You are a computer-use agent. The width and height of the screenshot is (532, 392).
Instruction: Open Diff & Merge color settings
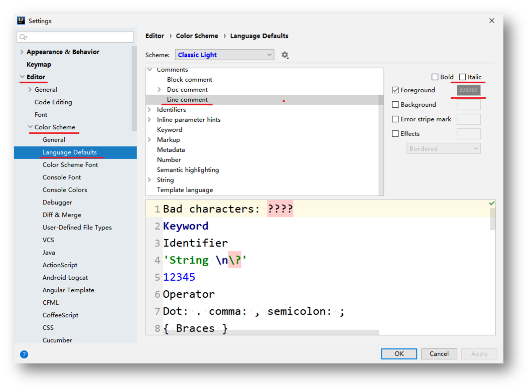(x=62, y=215)
